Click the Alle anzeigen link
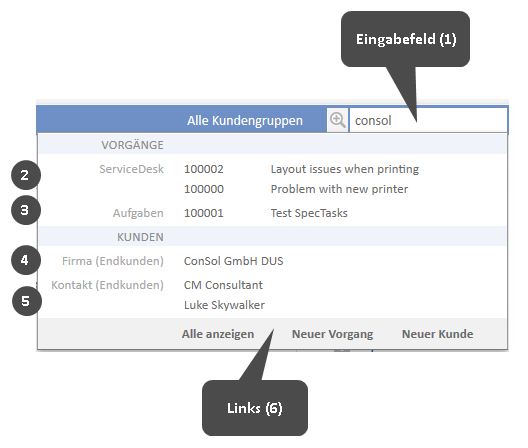The width and height of the screenshot is (528, 448). 218,334
